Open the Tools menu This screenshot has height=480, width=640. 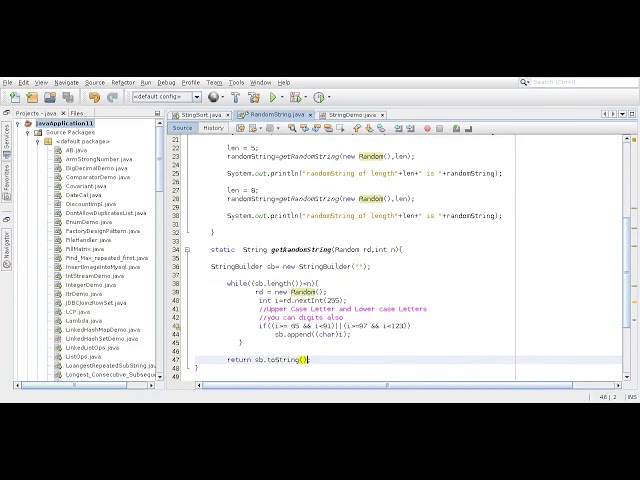(x=236, y=82)
